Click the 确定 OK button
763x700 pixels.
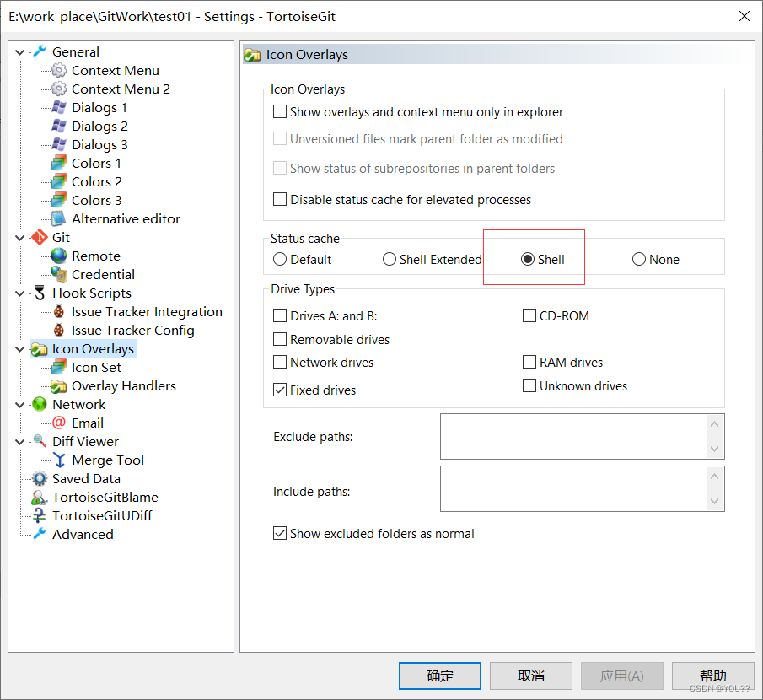(440, 676)
